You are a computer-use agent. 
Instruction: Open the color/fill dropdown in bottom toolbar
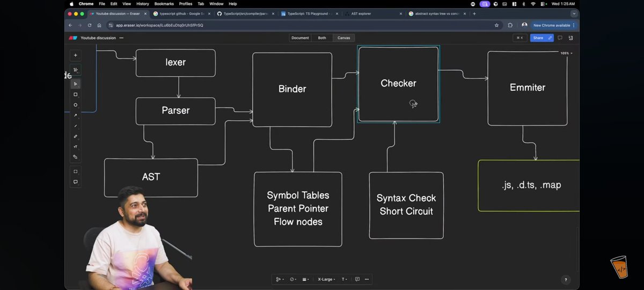point(293,279)
